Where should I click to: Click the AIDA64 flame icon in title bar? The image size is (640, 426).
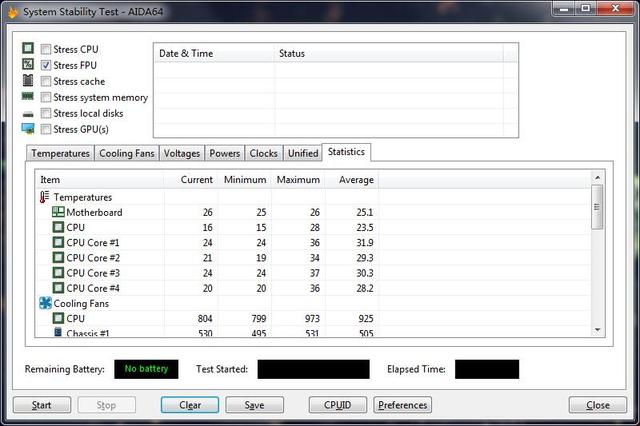12,11
